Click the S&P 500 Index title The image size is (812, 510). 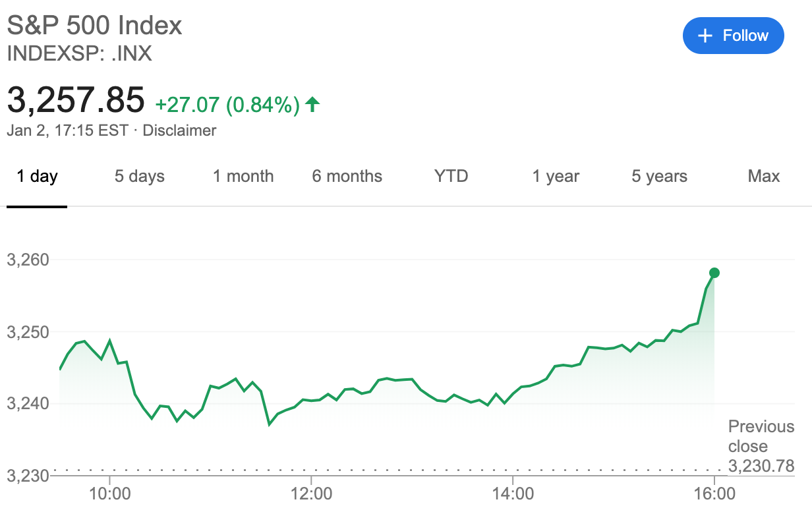pos(94,26)
